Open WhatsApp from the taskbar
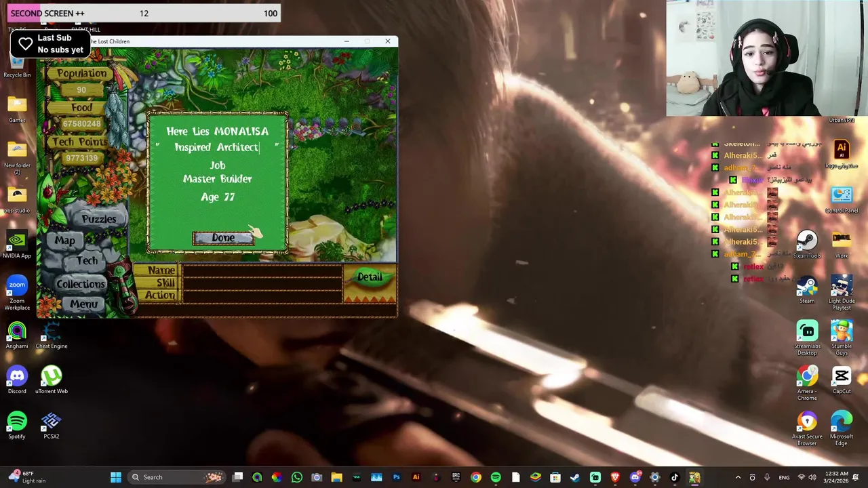868x488 pixels. [296, 477]
